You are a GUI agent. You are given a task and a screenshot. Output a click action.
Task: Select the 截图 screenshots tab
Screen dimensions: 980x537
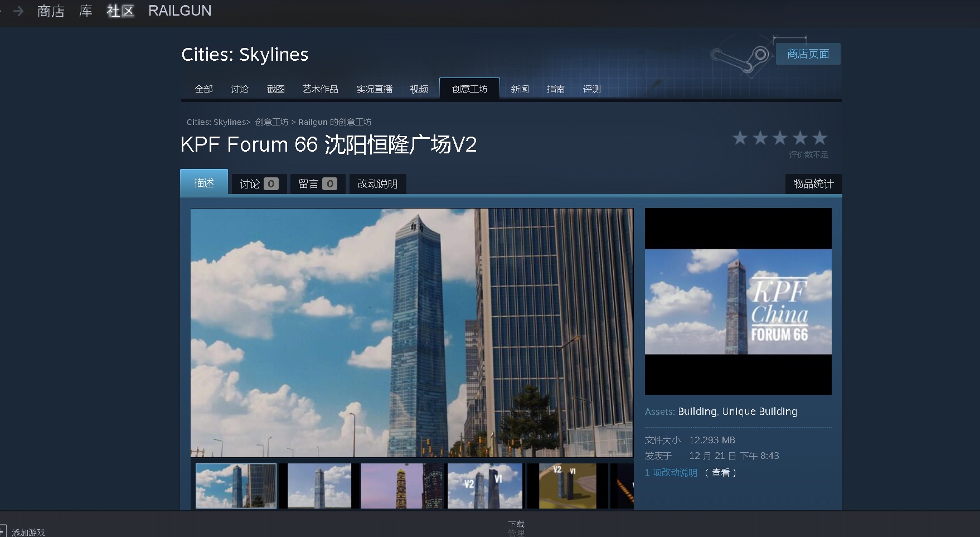(x=275, y=89)
